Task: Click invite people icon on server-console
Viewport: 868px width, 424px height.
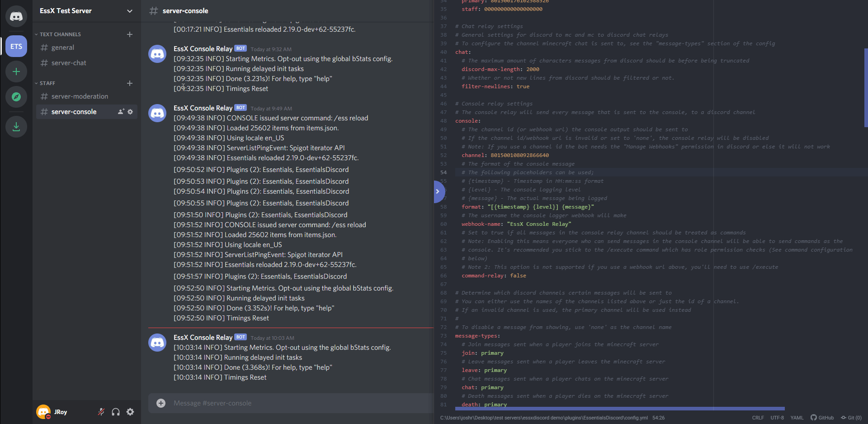Action: click(x=121, y=112)
